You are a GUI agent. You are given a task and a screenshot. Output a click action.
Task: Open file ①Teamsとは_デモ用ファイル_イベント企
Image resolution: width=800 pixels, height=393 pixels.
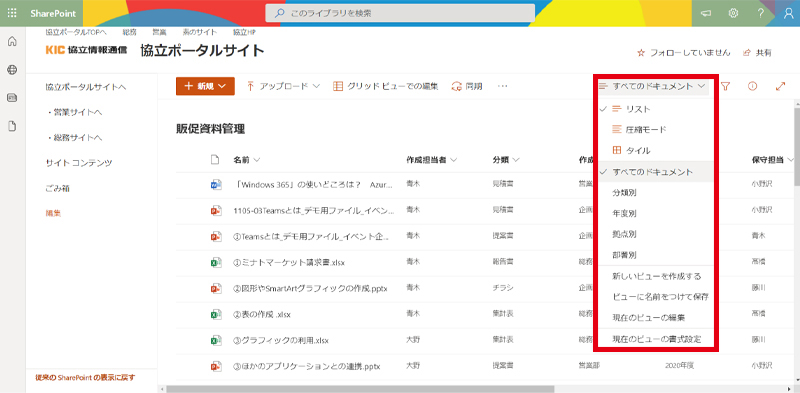click(312, 236)
